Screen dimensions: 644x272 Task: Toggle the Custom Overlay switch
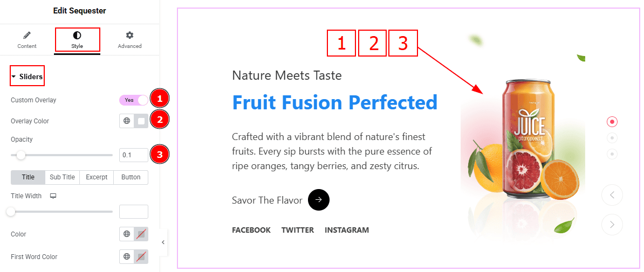(133, 100)
